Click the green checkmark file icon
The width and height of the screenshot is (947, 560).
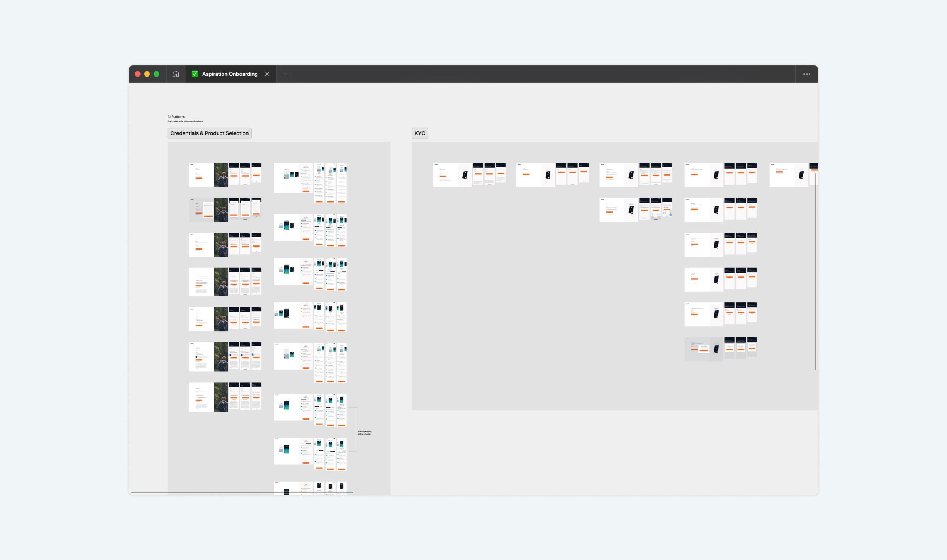195,74
